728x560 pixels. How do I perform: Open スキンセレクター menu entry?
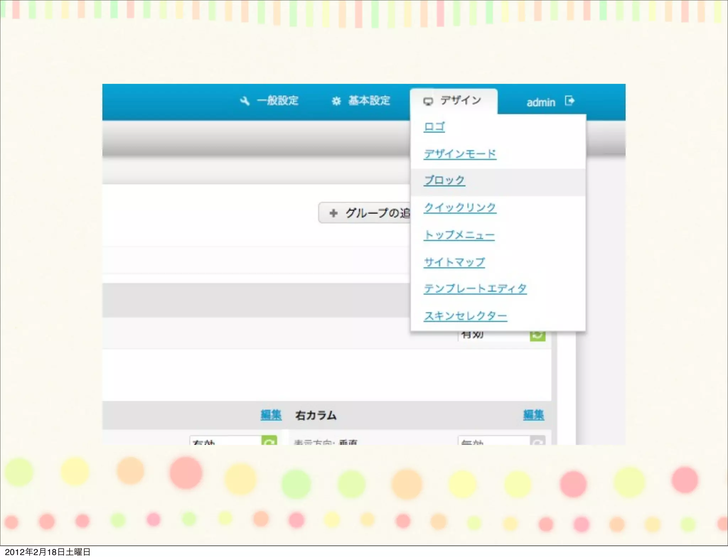click(465, 316)
